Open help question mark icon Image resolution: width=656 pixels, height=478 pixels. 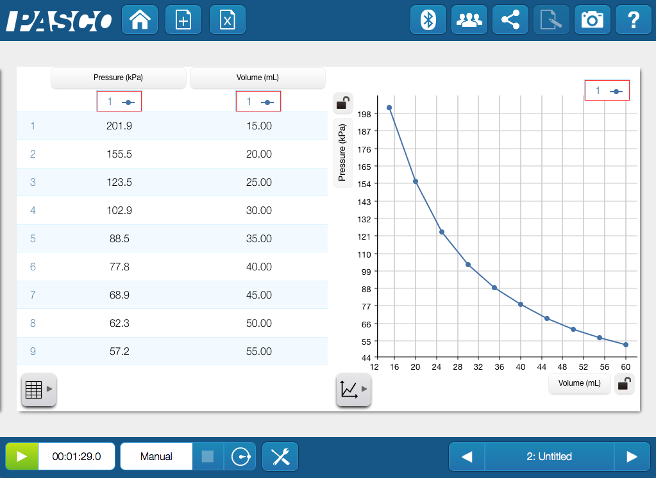click(x=634, y=20)
